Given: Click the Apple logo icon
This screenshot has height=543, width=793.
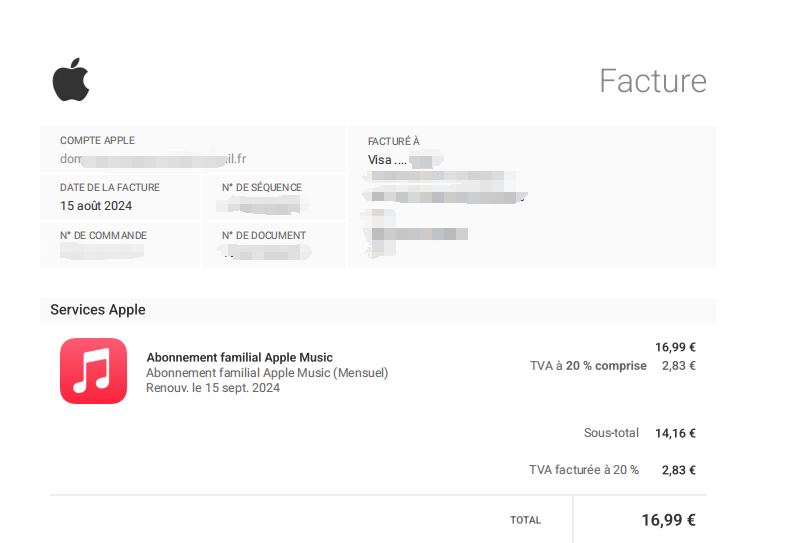Looking at the screenshot, I should pos(71,79).
